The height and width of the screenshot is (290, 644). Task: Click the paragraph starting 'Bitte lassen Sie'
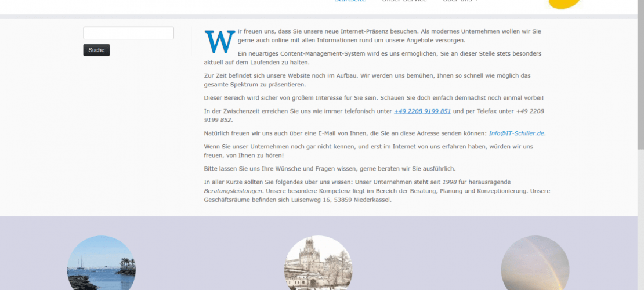(x=330, y=168)
